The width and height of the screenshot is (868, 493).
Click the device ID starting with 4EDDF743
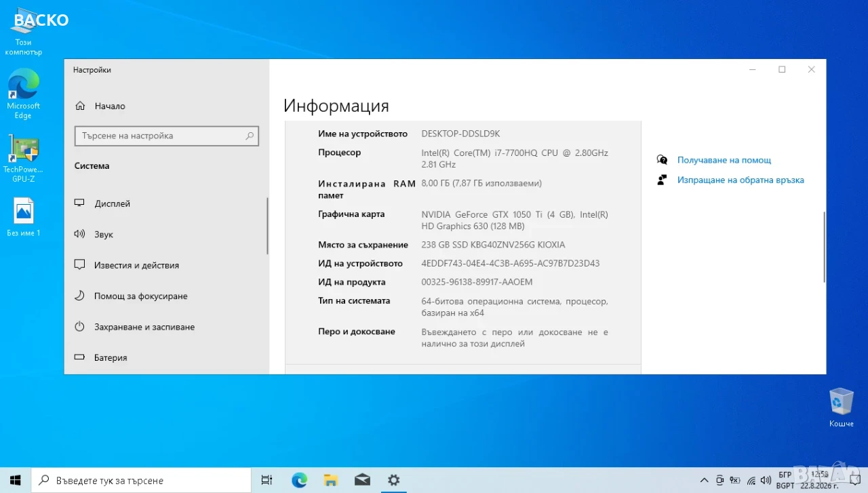511,263
